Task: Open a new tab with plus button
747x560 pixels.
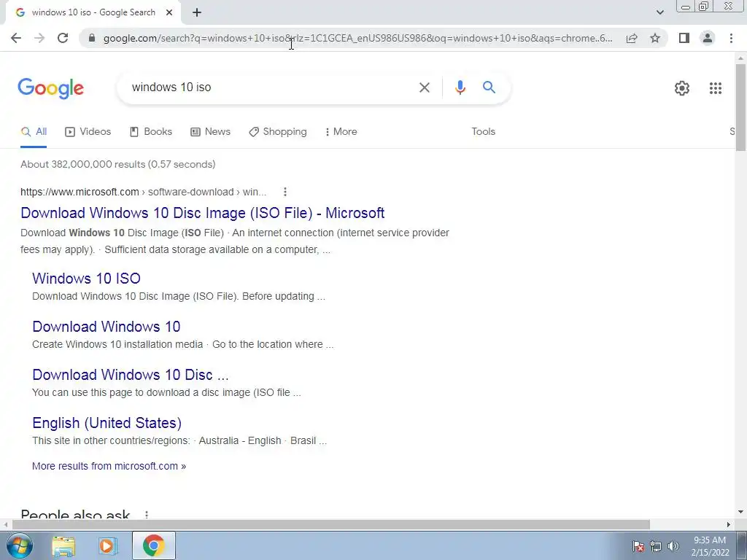Action: point(197,13)
